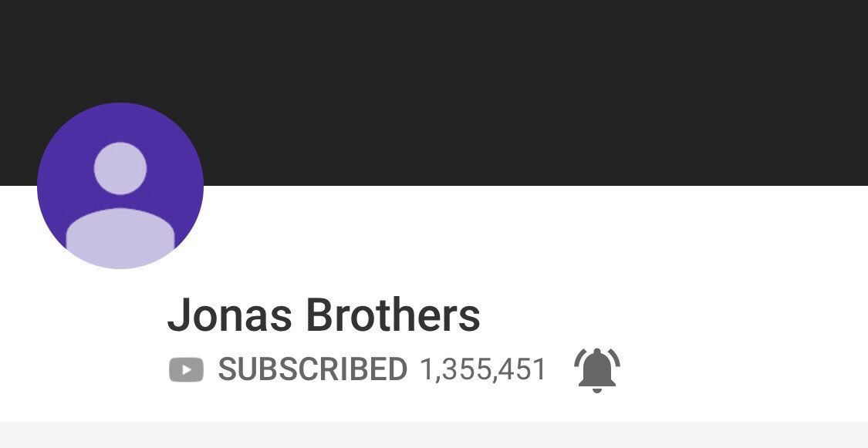
Task: Select the 1,355,451 subscriber count
Action: (483, 369)
